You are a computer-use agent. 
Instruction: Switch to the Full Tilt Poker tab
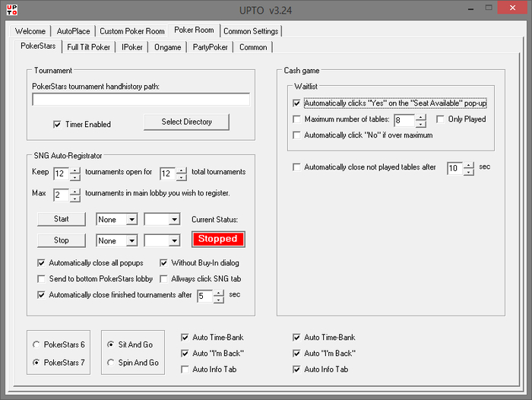coord(88,47)
